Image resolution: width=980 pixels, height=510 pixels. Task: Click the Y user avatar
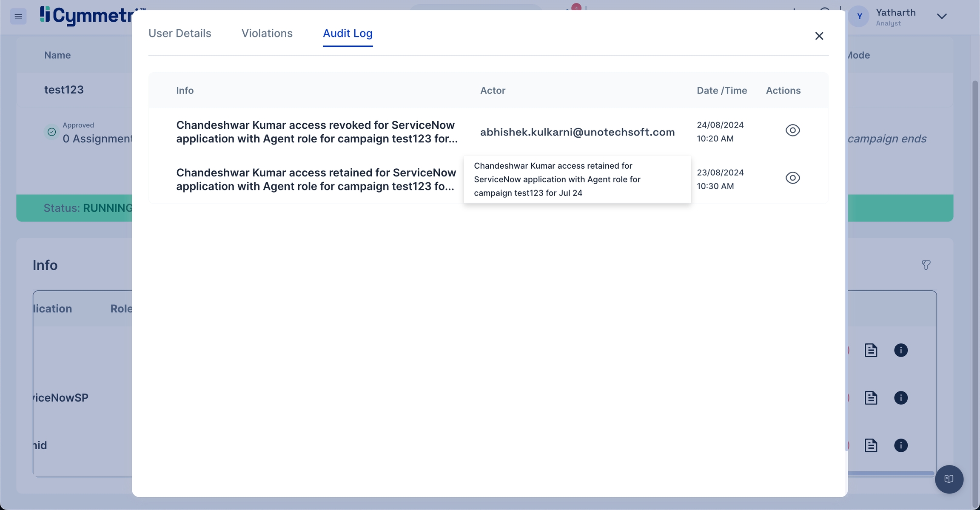[859, 17]
